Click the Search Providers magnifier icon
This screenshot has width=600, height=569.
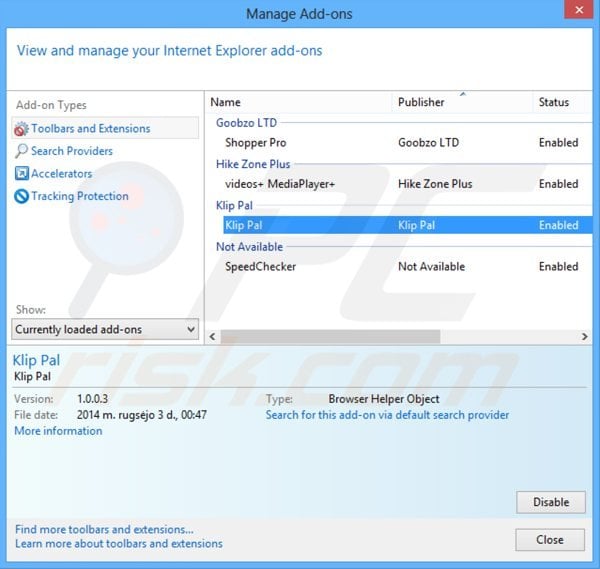pyautogui.click(x=21, y=151)
